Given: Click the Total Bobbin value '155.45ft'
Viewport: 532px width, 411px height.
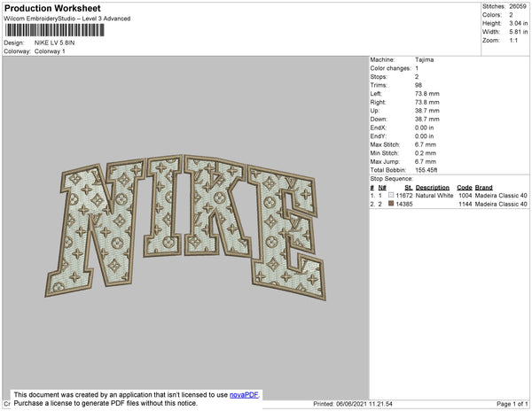Looking at the screenshot, I should tap(426, 170).
